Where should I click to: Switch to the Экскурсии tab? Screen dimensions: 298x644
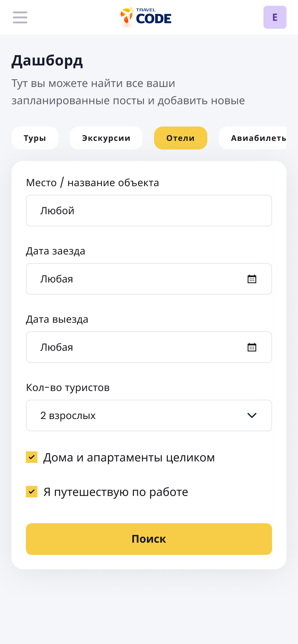pyautogui.click(x=106, y=138)
